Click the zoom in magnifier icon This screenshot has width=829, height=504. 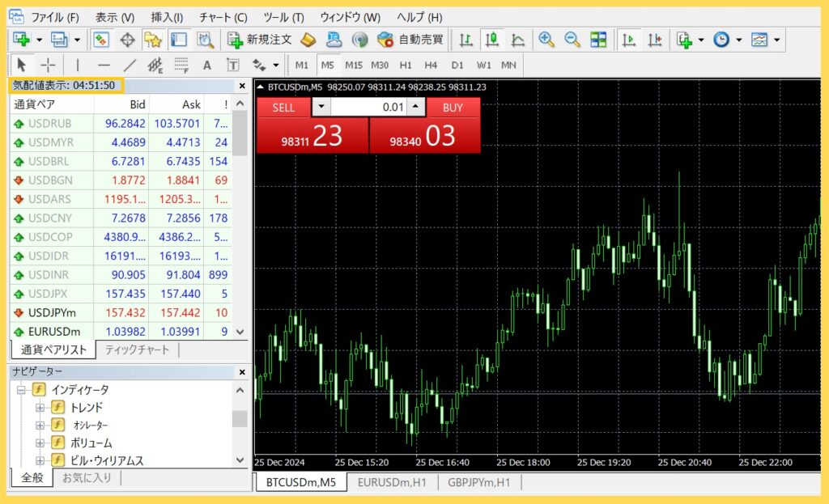click(x=546, y=39)
